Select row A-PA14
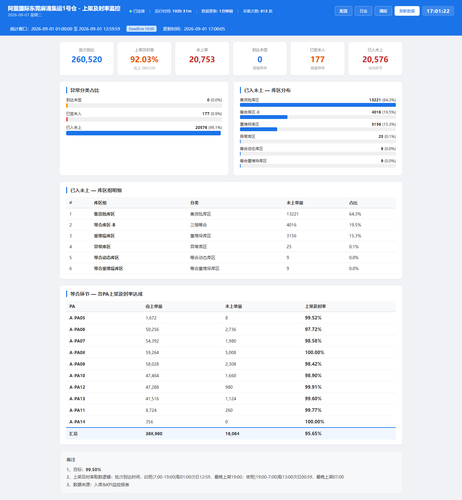This screenshot has height=500, width=462. pyautogui.click(x=231, y=422)
